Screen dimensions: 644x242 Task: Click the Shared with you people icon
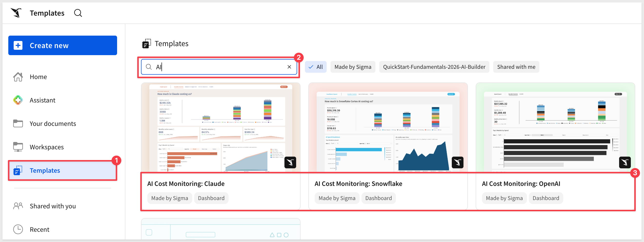(x=18, y=206)
